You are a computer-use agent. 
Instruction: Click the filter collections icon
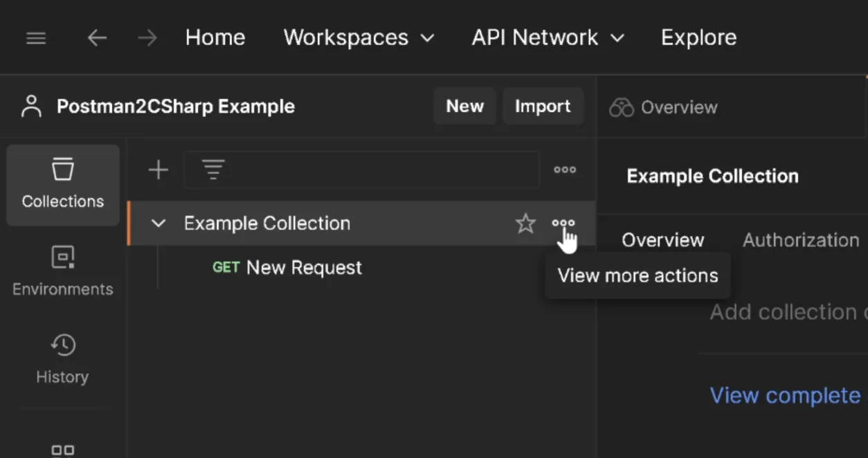[x=213, y=170]
